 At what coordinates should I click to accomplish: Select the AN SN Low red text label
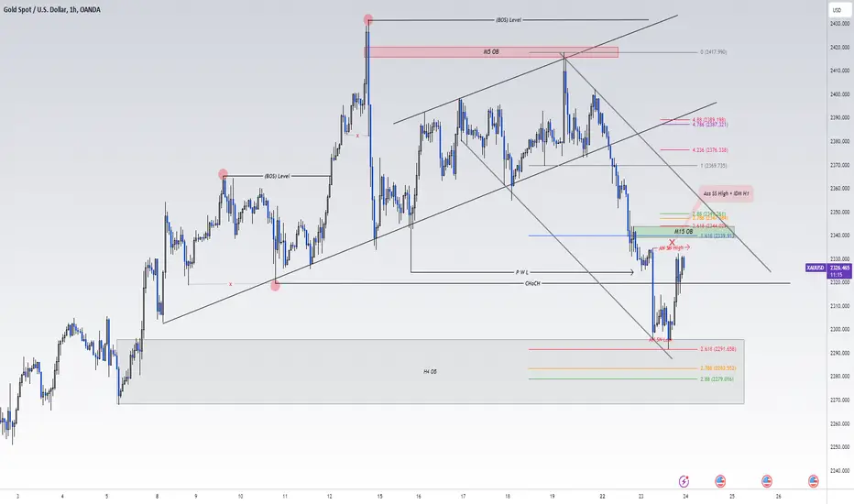click(x=660, y=339)
